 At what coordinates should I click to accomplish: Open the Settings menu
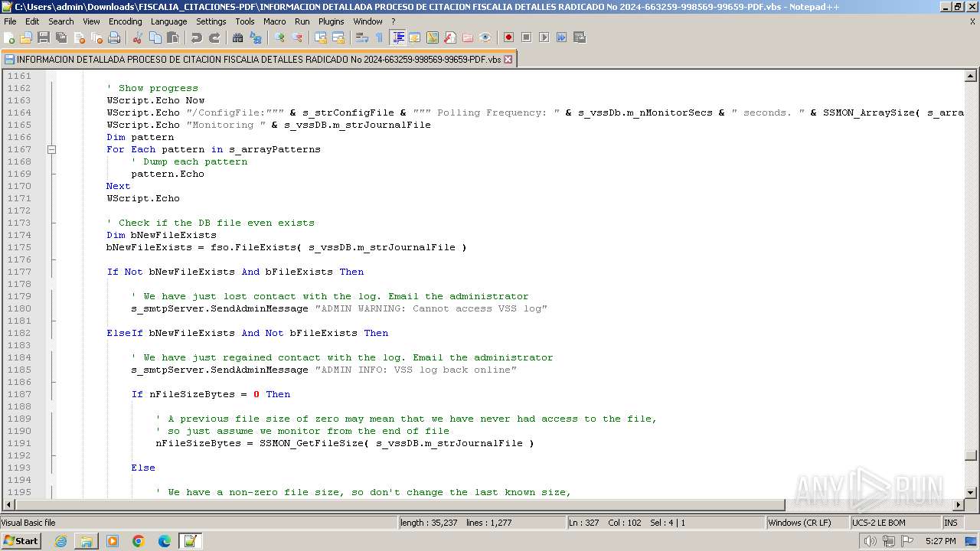[x=211, y=21]
